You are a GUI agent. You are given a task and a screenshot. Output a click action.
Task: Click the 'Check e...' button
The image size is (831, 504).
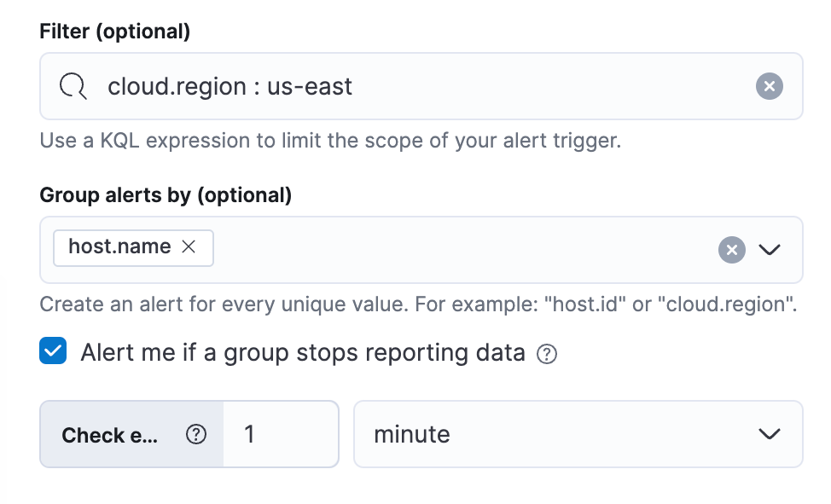tap(111, 434)
